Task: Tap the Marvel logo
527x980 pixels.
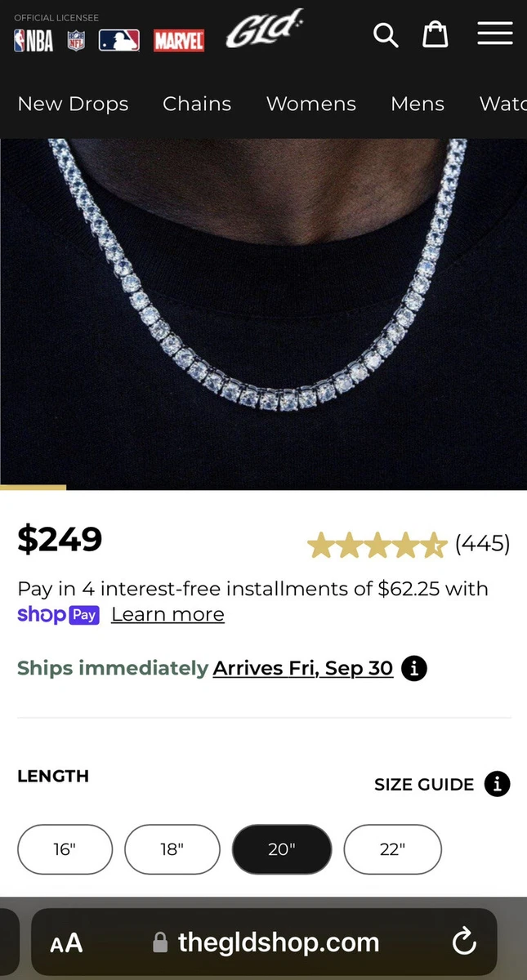Action: click(x=179, y=41)
